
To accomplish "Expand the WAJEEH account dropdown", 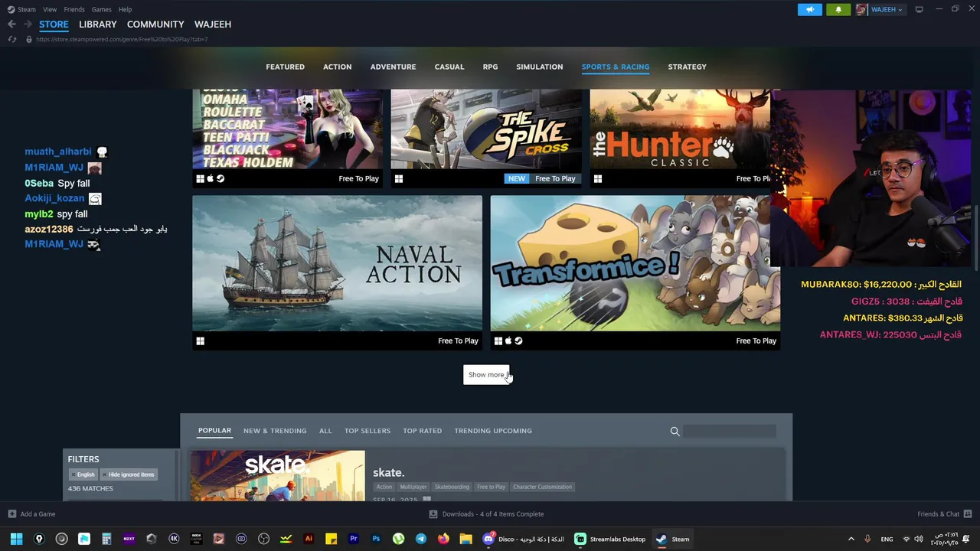I will (900, 10).
